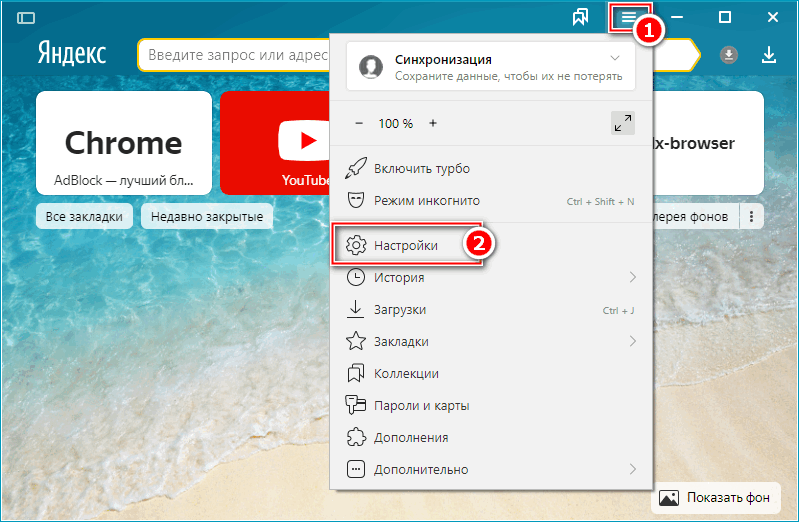Expand the Синхронизация chevron
This screenshot has width=799, height=522.
click(x=615, y=58)
